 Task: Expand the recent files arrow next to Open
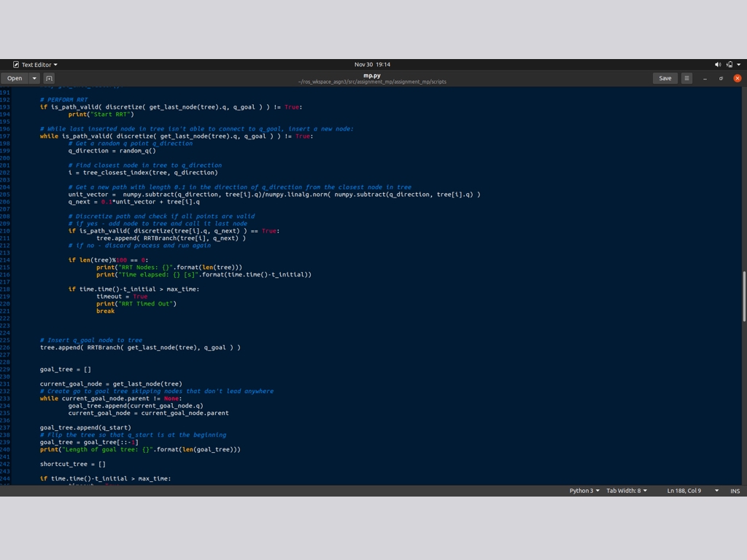point(34,78)
